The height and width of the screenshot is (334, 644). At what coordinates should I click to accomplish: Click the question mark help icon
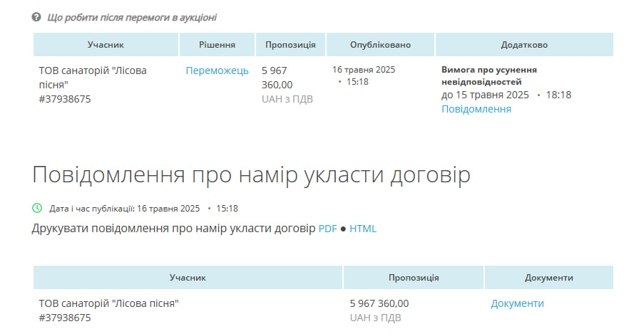point(37,17)
